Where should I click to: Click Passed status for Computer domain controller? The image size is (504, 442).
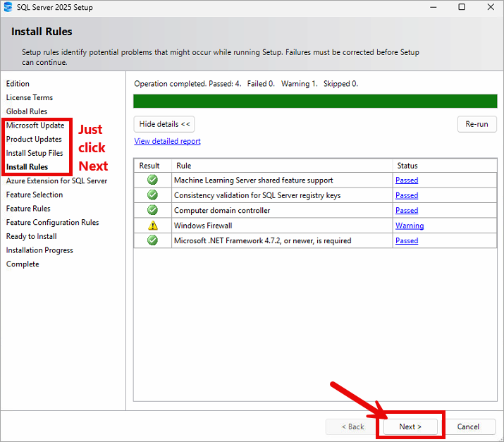pos(407,210)
